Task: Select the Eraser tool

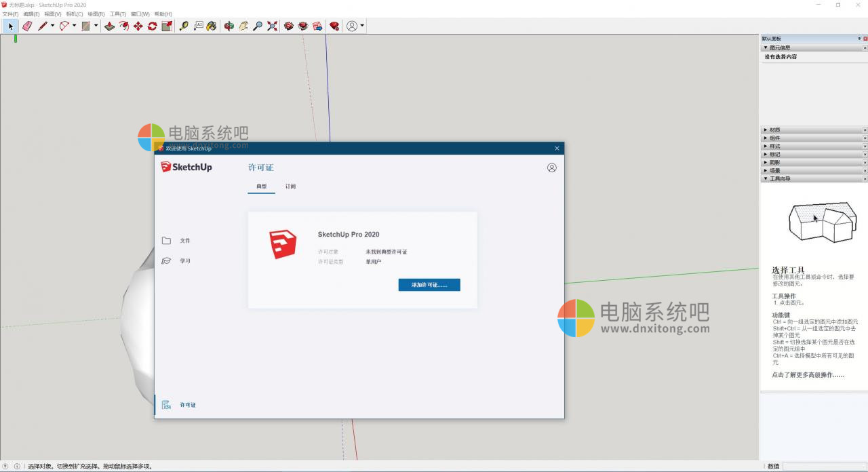Action: tap(27, 26)
